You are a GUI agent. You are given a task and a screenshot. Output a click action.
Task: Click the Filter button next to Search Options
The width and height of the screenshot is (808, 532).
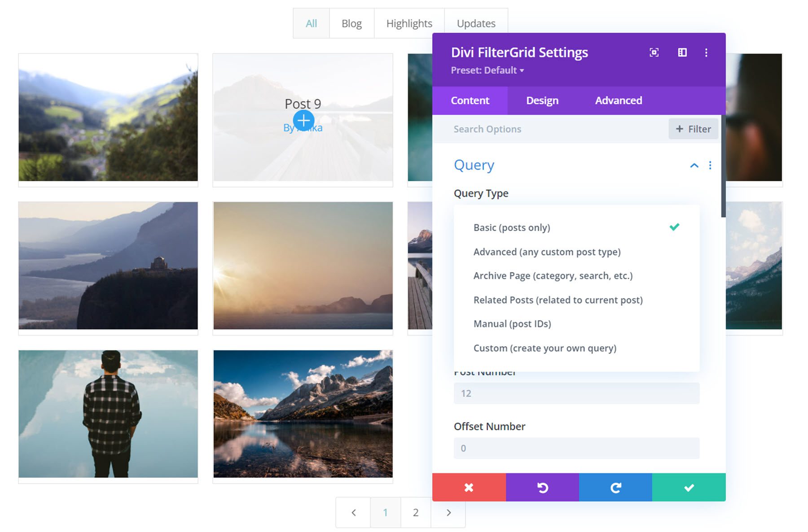click(693, 129)
